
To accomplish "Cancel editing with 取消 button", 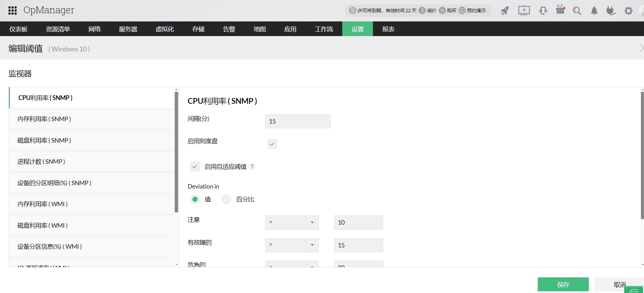I will [x=619, y=284].
